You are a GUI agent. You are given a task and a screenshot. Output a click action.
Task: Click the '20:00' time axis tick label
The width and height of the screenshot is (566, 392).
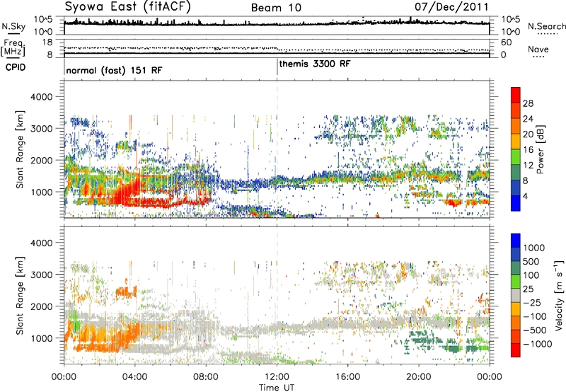click(419, 377)
